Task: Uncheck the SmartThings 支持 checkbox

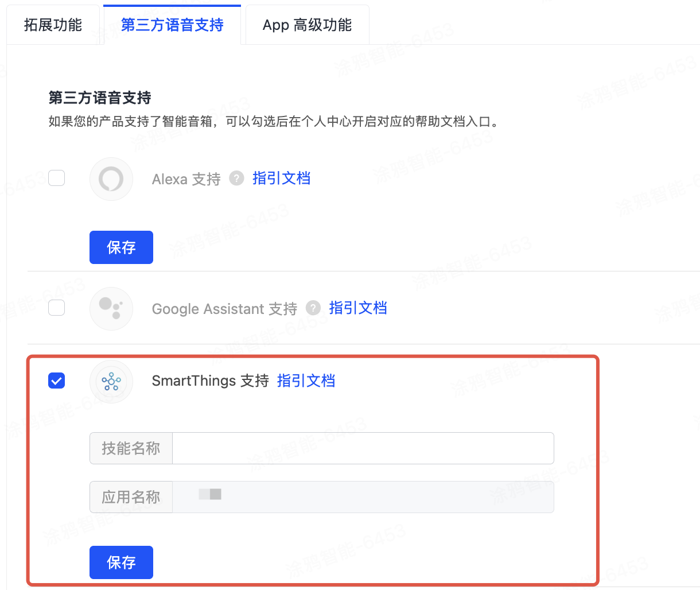Action: (x=57, y=381)
